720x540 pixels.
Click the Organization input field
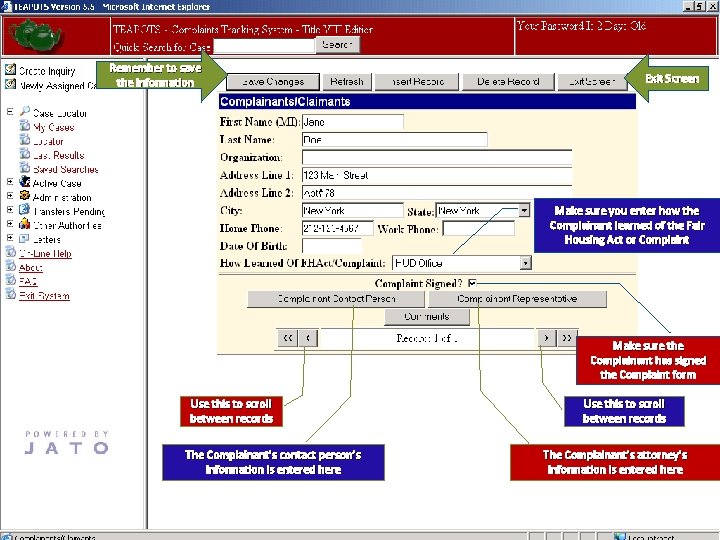pos(437,157)
